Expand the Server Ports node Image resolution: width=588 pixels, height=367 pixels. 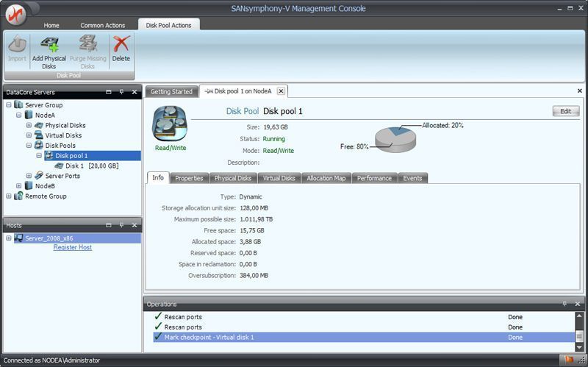[x=29, y=176]
